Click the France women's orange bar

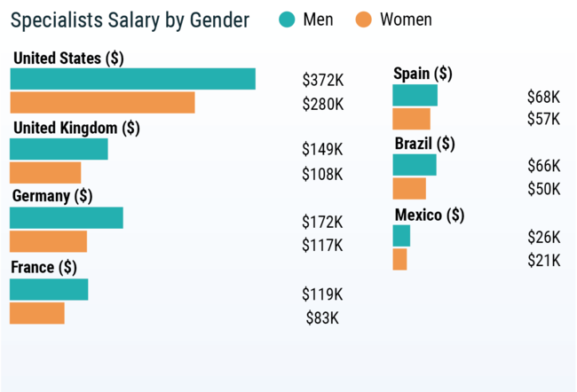tap(37, 313)
